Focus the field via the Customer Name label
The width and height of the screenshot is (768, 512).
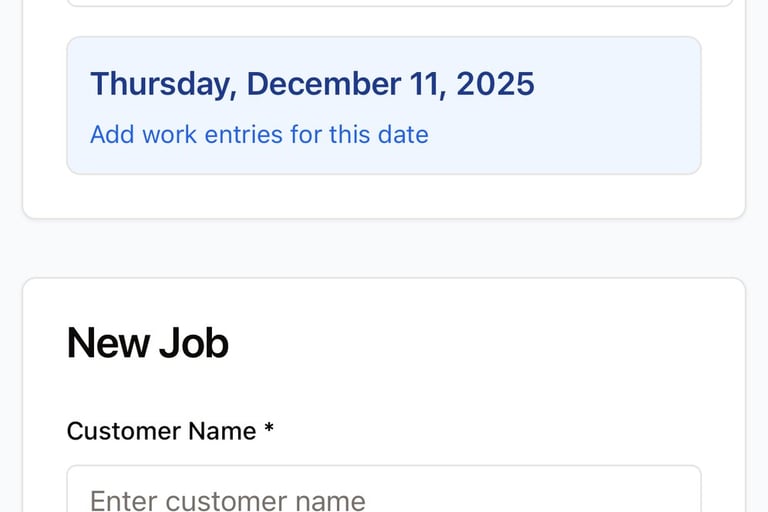(x=161, y=431)
